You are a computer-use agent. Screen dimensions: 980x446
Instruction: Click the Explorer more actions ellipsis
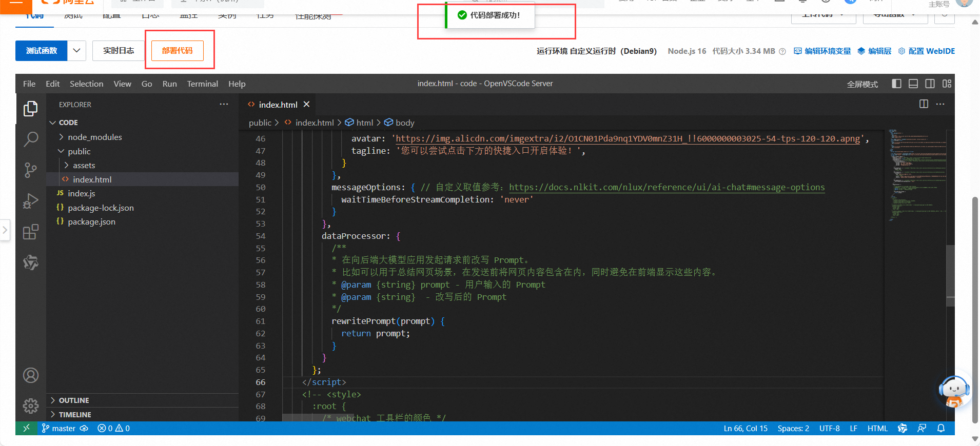[224, 104]
